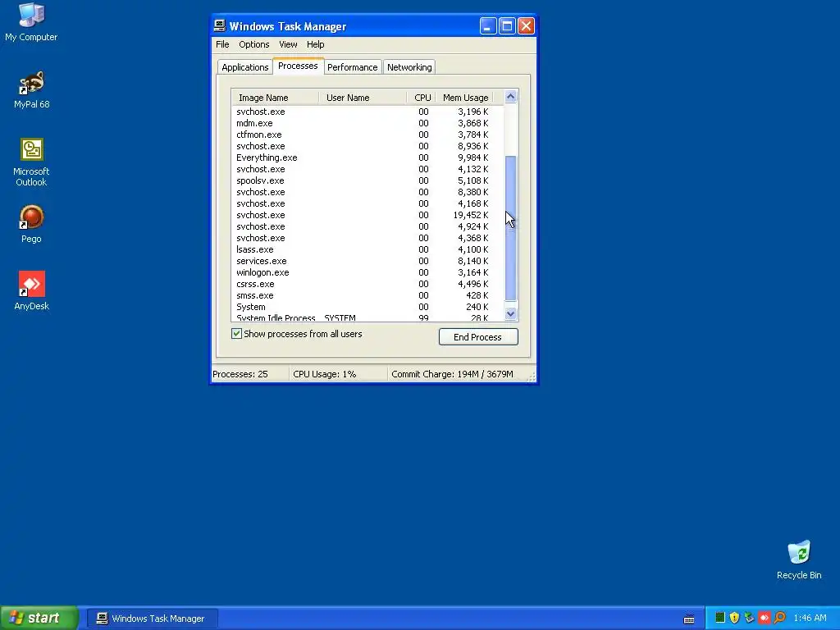The width and height of the screenshot is (840, 630).
Task: Select the svchost.exe row using 4,924 K
Action: tap(367, 226)
